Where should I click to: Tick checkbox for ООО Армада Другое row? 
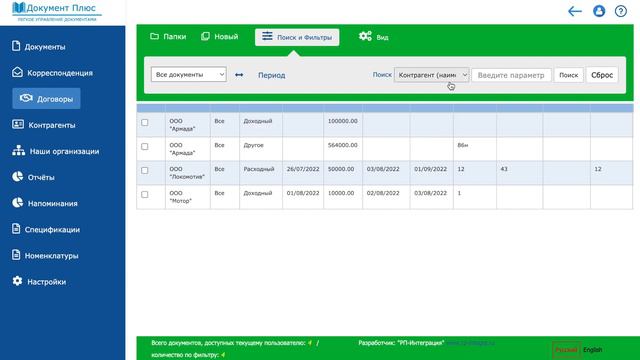coord(144,147)
